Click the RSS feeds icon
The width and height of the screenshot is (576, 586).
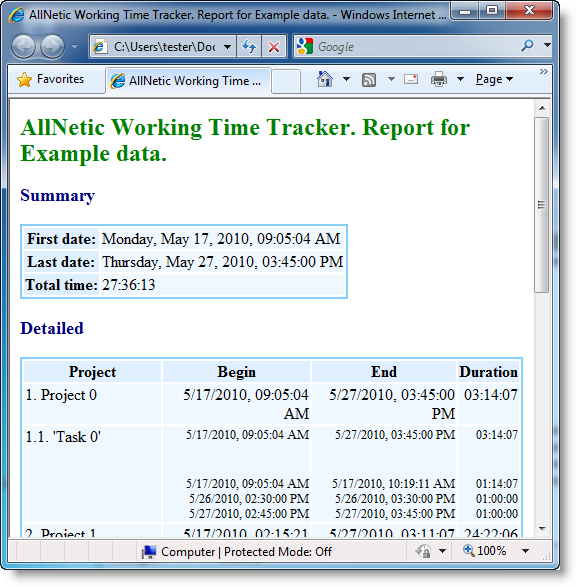369,80
